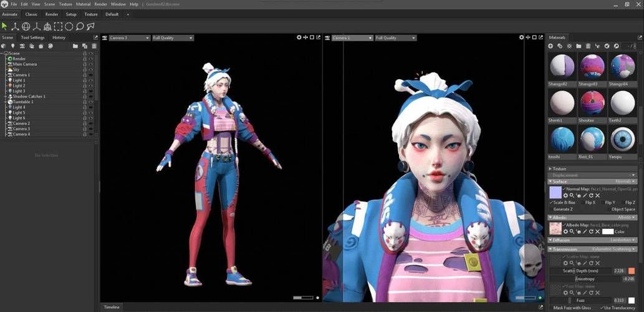Open the left viewport settings gear
The height and width of the screenshot is (312, 644).
coord(299,38)
